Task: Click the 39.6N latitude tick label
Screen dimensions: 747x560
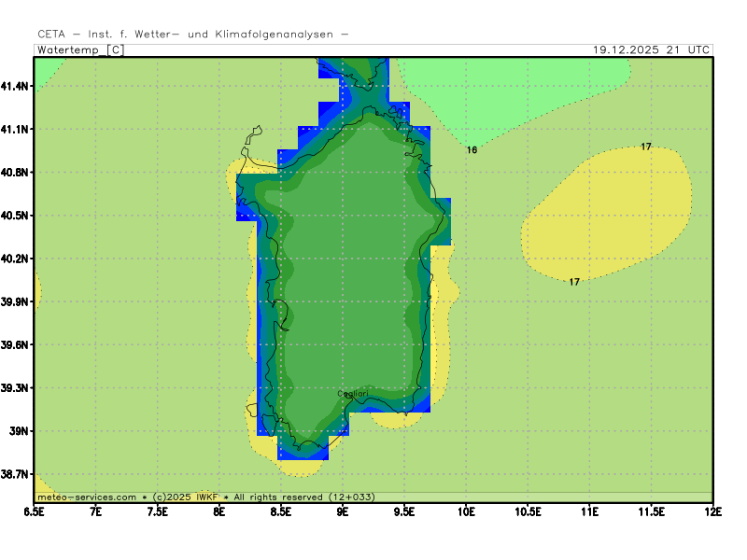Action: coord(16,345)
